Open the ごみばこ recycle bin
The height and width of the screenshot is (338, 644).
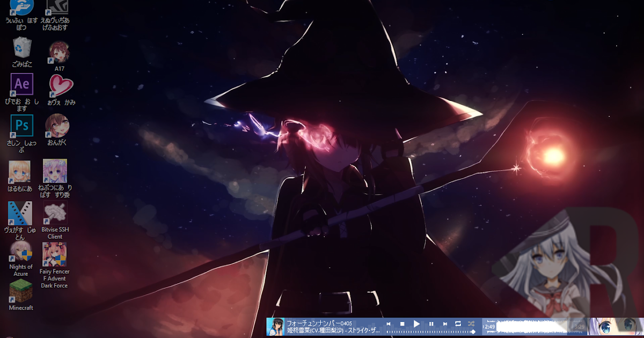(x=22, y=48)
